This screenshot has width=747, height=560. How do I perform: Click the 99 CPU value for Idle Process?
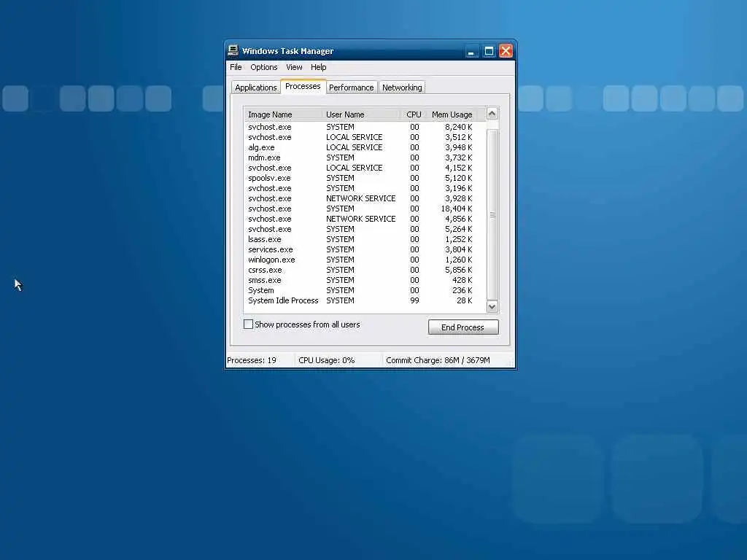(414, 301)
